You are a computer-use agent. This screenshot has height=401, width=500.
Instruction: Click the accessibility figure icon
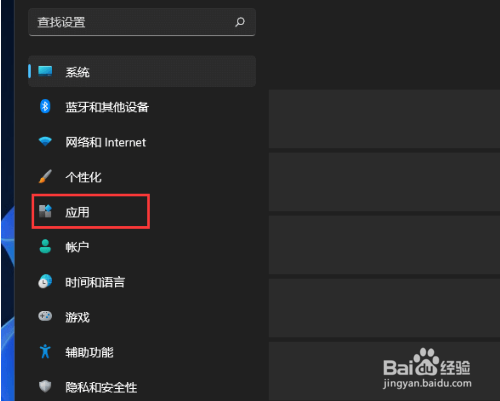pyautogui.click(x=45, y=352)
